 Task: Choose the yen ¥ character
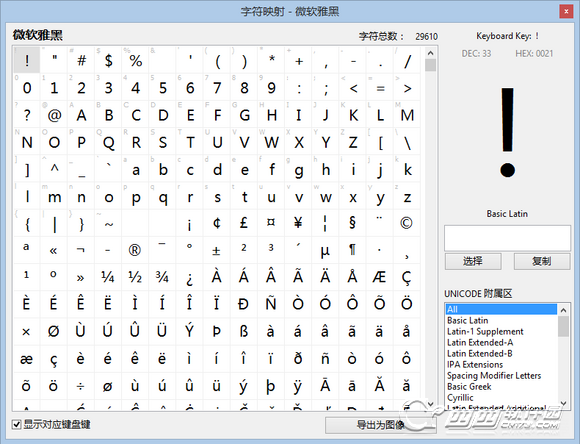[x=298, y=223]
